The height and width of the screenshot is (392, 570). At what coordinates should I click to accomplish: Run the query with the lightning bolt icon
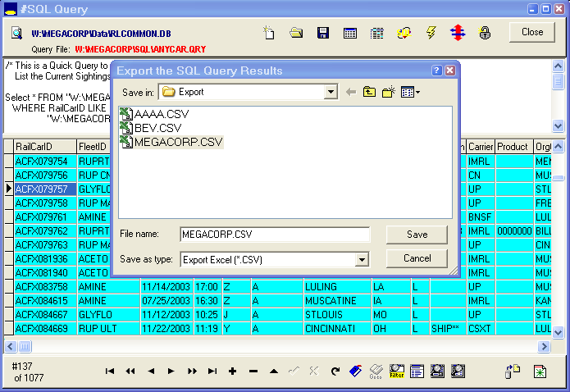pyautogui.click(x=431, y=33)
